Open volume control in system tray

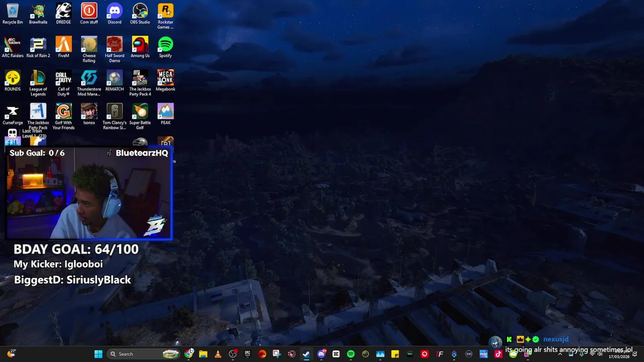[x=599, y=354]
